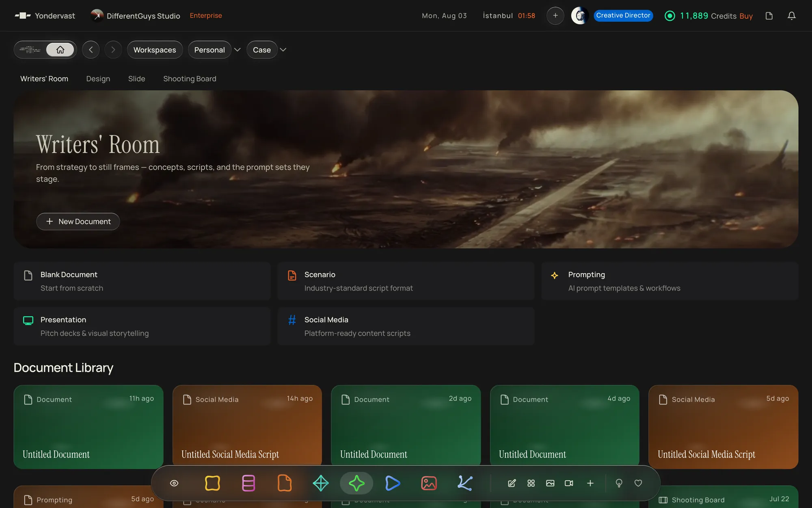Screen dimensions: 812x508
Task: Choose the Scenario template card
Action: (406, 281)
